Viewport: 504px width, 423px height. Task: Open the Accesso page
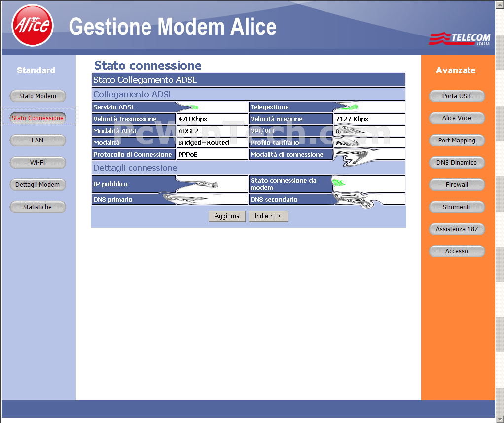pyautogui.click(x=457, y=251)
